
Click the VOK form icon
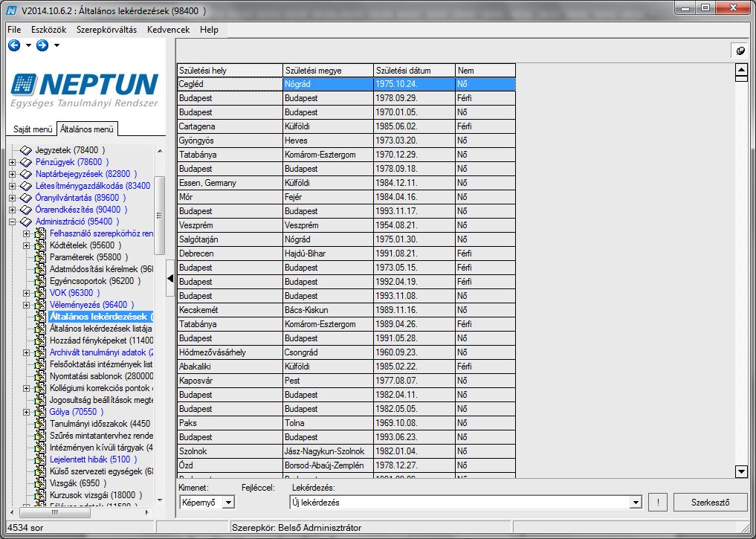click(x=40, y=293)
